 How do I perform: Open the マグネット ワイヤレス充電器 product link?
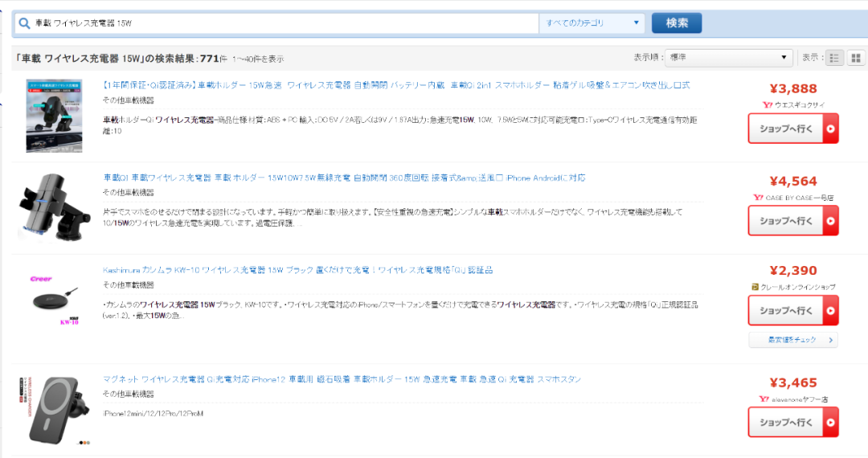pos(342,379)
